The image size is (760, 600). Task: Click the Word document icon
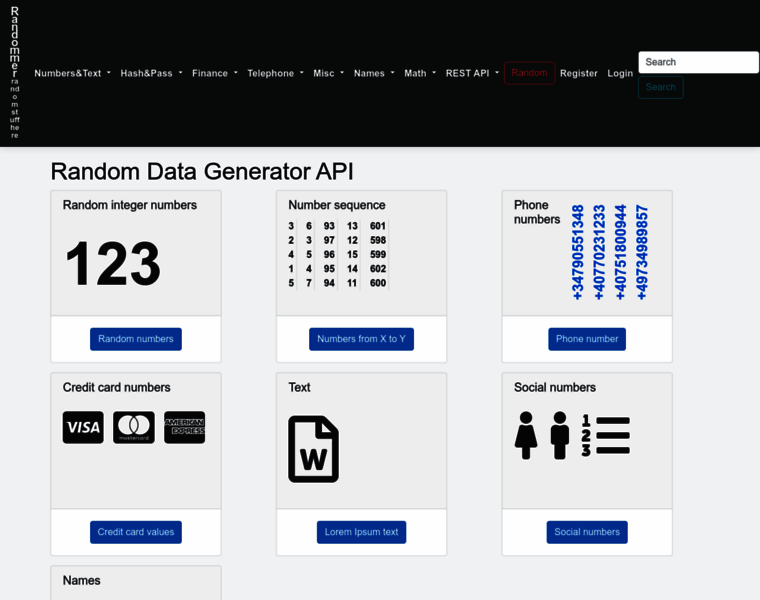314,449
